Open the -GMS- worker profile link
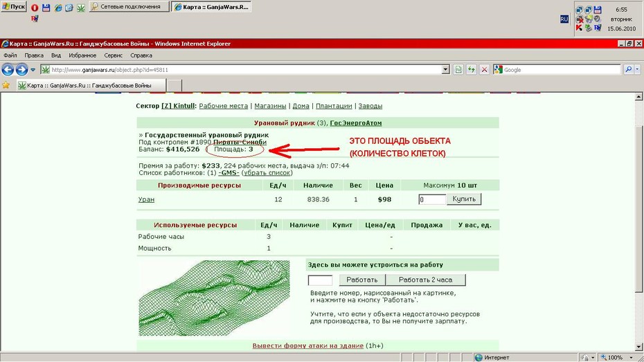 (229, 173)
